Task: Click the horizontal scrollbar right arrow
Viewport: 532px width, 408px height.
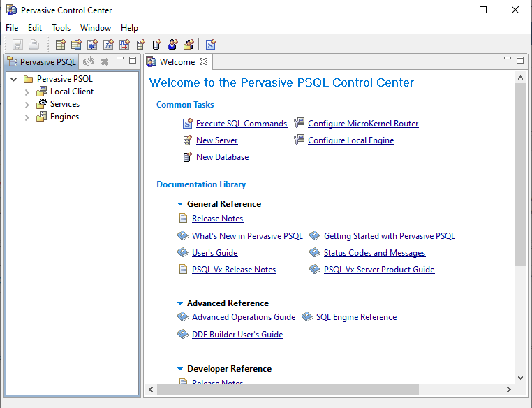Action: 508,389
